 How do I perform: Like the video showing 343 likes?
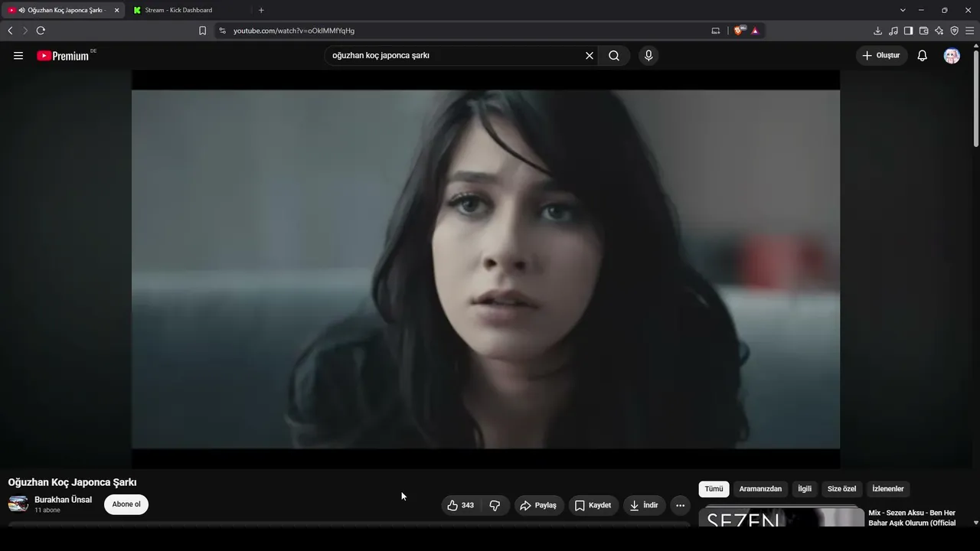[462, 505]
